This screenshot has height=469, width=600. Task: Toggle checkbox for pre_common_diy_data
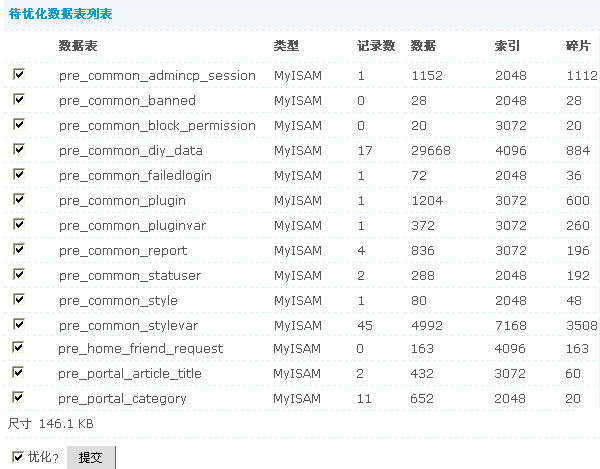tap(19, 149)
